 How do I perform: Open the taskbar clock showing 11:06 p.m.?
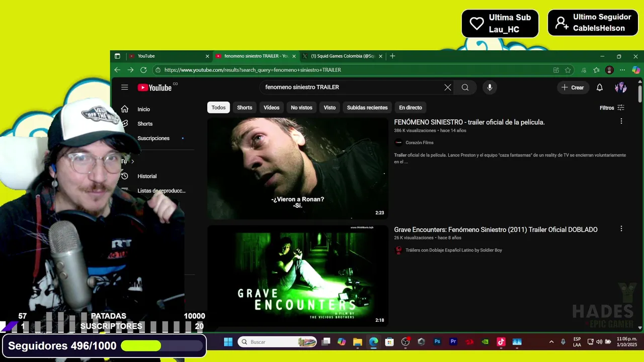627,342
